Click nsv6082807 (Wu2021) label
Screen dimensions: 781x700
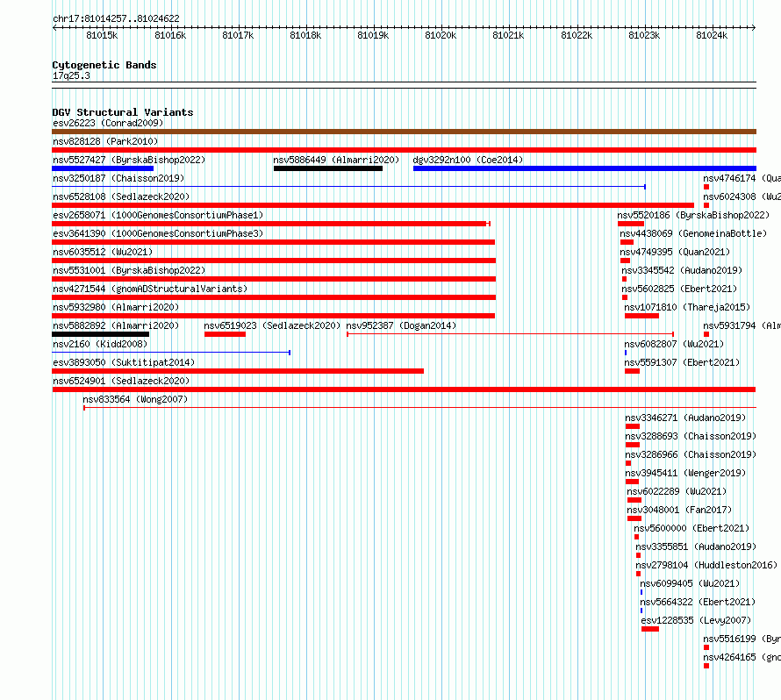pyautogui.click(x=674, y=344)
